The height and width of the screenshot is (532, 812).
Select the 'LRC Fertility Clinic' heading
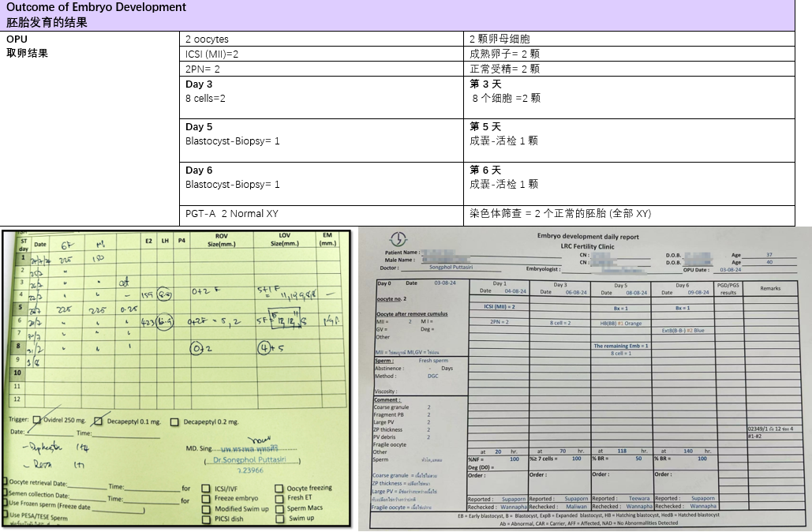click(x=587, y=246)
